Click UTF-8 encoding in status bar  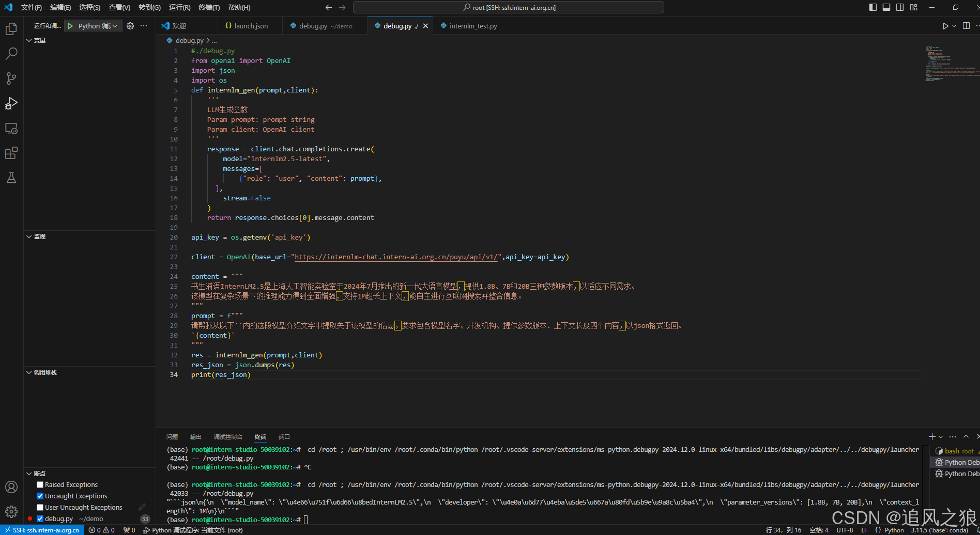(845, 530)
